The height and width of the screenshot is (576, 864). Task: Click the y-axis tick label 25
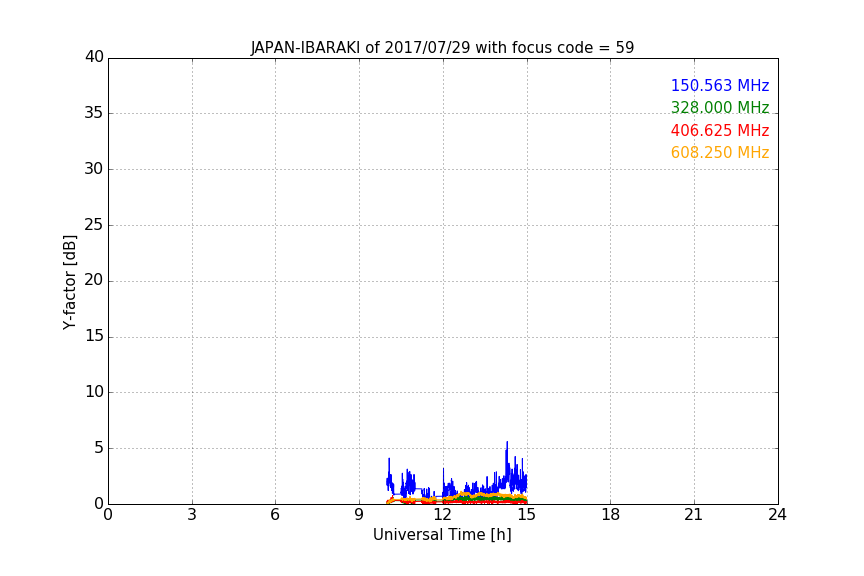coord(94,224)
